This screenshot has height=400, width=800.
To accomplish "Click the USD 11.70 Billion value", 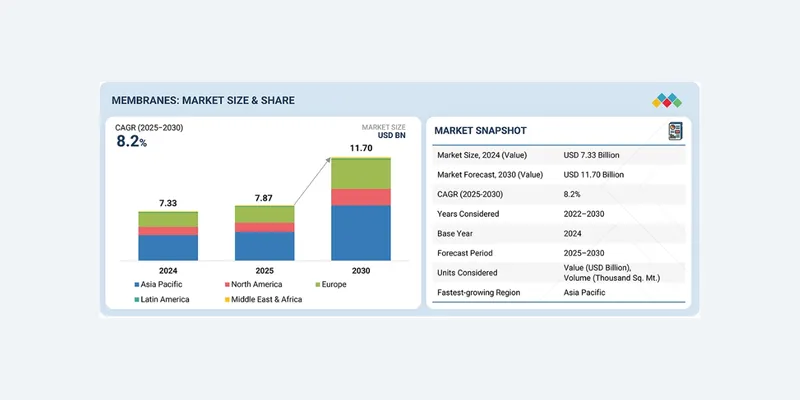I will 594,174.
